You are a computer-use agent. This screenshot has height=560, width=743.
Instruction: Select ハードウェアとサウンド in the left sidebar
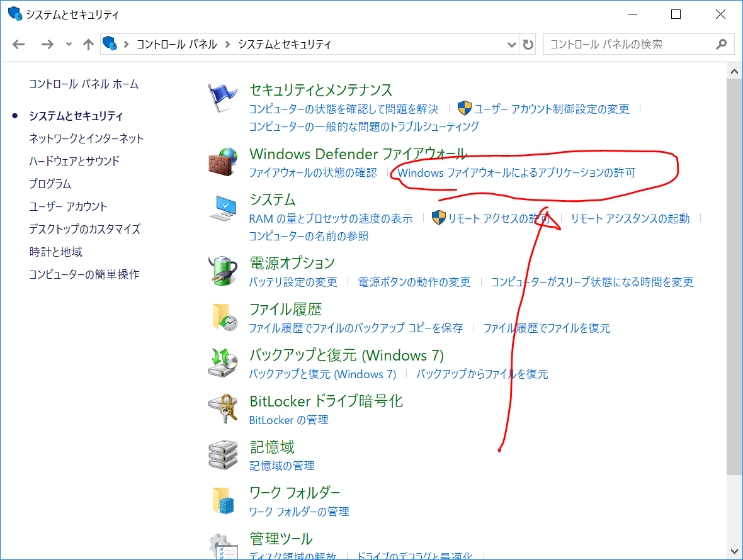[x=74, y=161]
